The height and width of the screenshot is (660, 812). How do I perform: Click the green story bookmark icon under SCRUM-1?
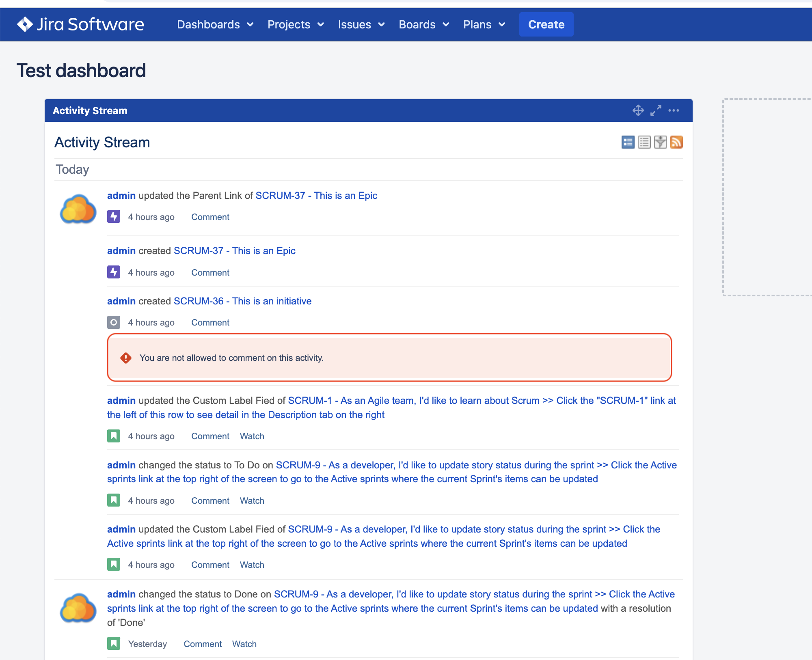point(114,436)
